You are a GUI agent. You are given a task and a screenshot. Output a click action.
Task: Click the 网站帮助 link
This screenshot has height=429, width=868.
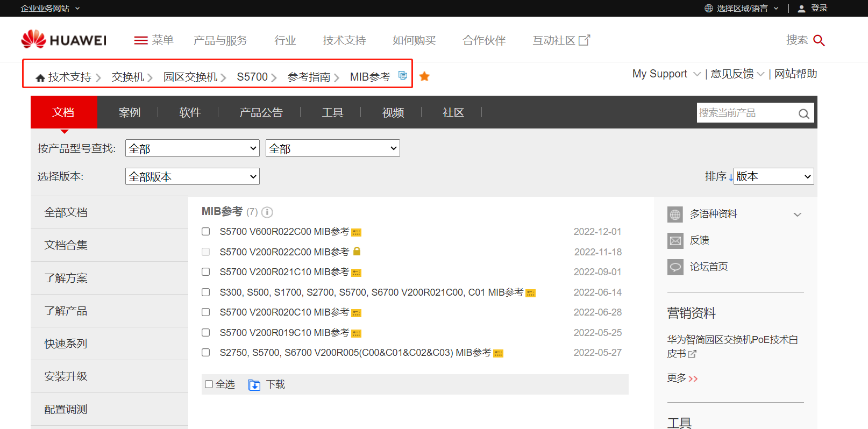tap(796, 74)
